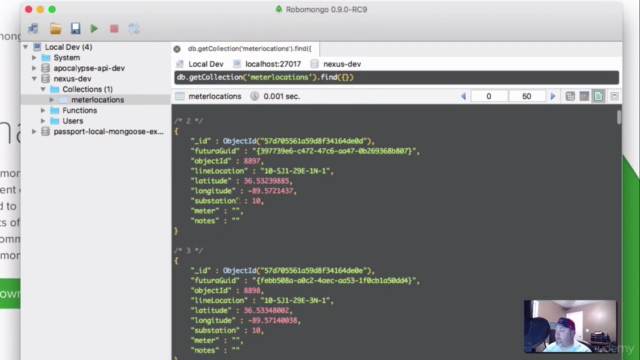Click the meterlocations label in results header
640x360 pixels.
[215, 96]
